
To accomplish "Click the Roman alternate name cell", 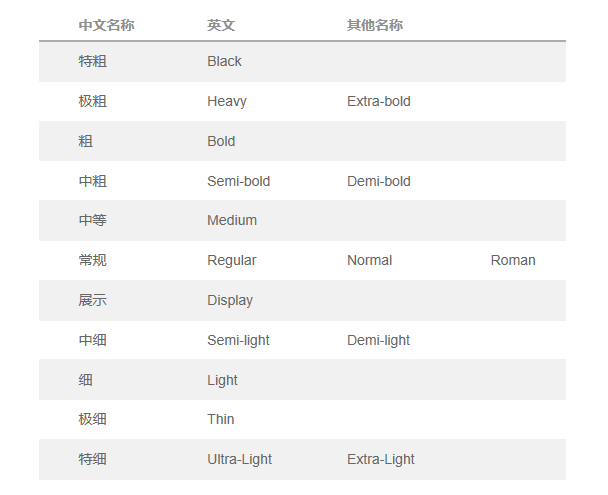I will pos(513,260).
